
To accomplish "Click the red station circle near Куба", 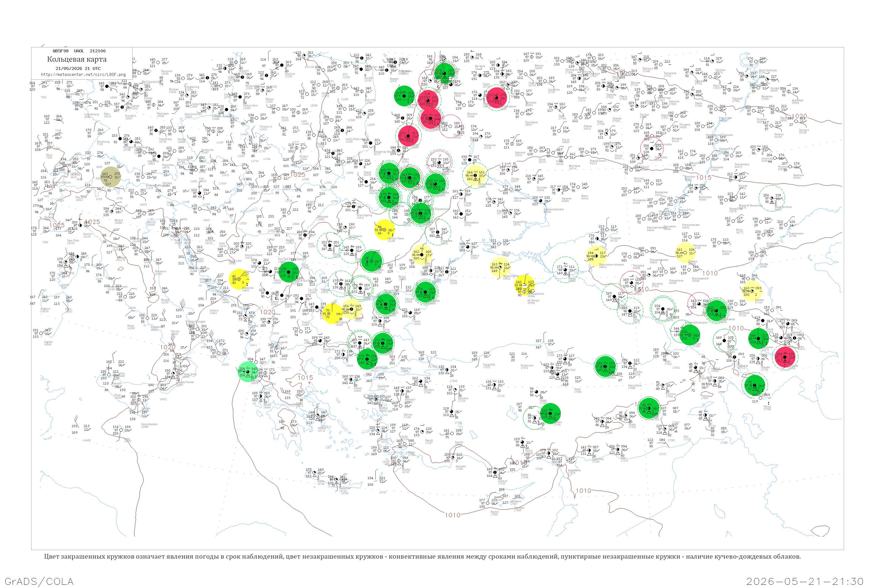I will click(x=785, y=357).
